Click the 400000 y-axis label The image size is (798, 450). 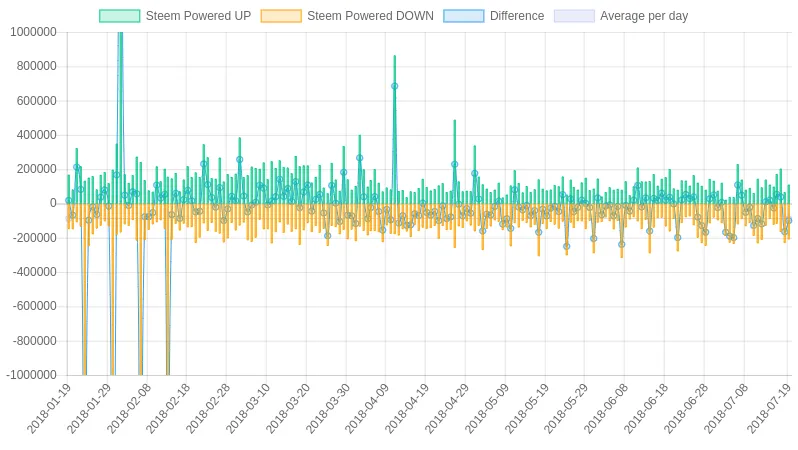(36, 135)
